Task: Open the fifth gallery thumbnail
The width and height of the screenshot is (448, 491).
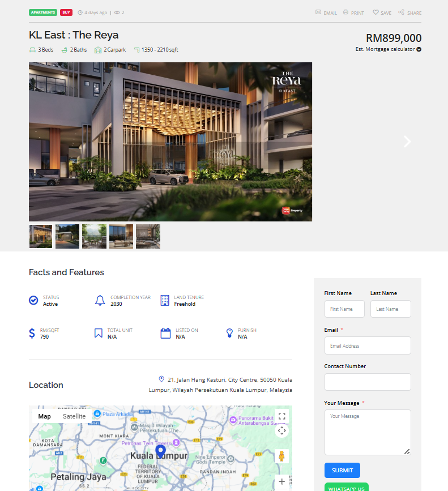Action: coord(148,236)
